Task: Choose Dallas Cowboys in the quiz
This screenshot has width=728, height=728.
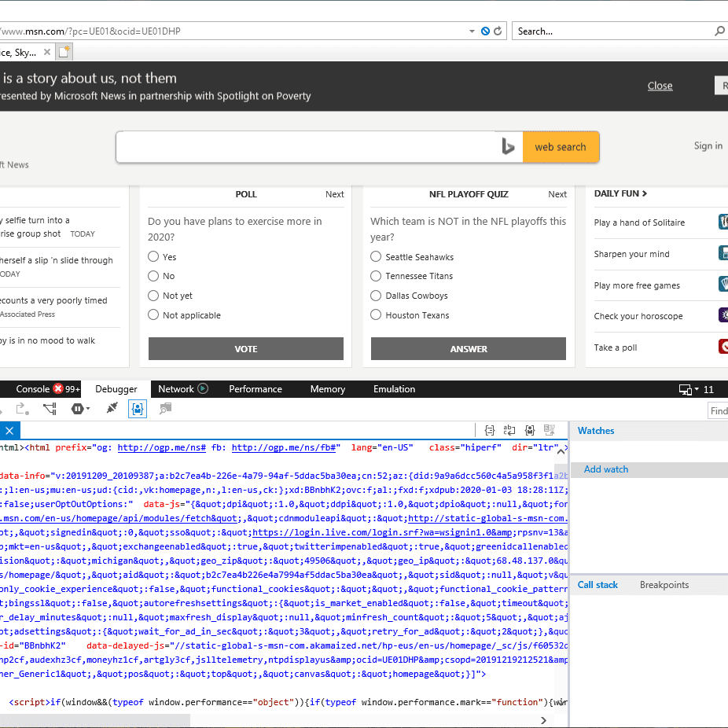Action: tap(376, 296)
